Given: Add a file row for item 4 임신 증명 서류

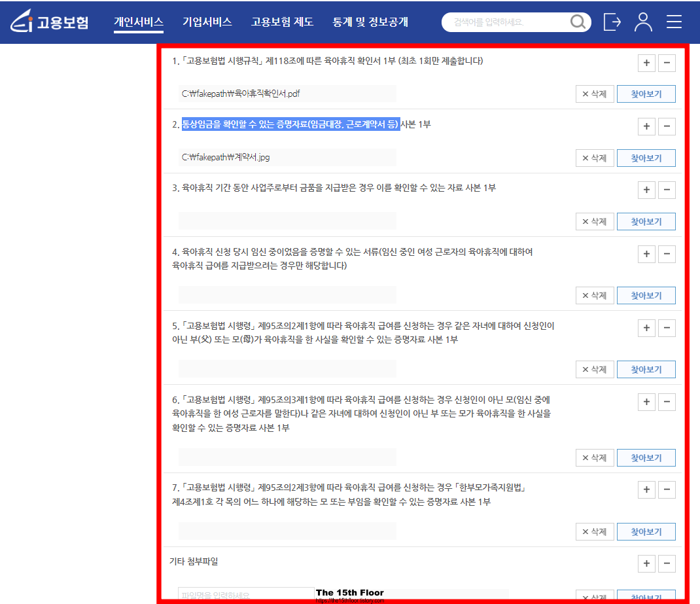Looking at the screenshot, I should (x=646, y=254).
